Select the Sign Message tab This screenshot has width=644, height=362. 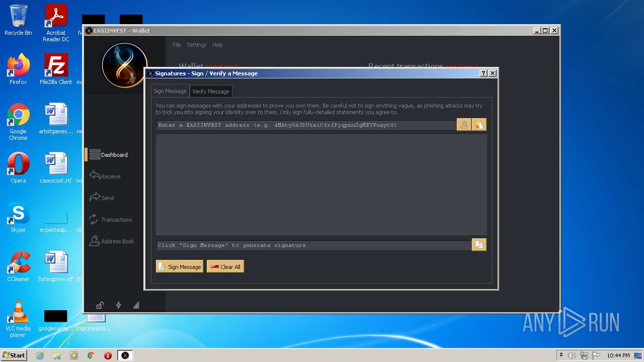(170, 91)
